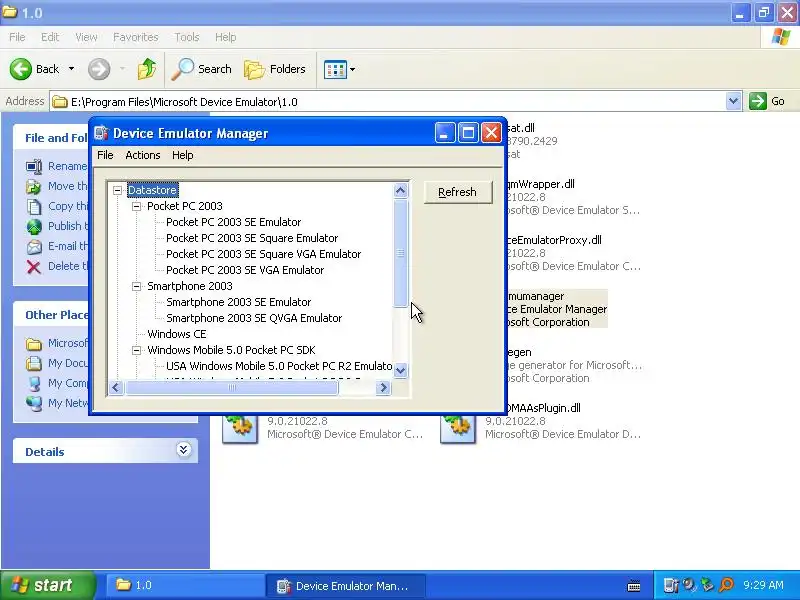Collapse the Pocket PC 2003 node

[136, 206]
